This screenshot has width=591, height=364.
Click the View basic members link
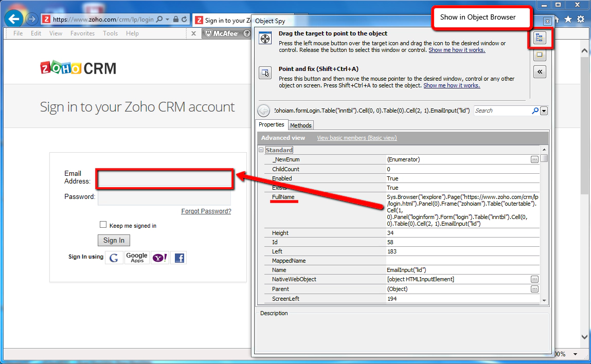pos(356,138)
